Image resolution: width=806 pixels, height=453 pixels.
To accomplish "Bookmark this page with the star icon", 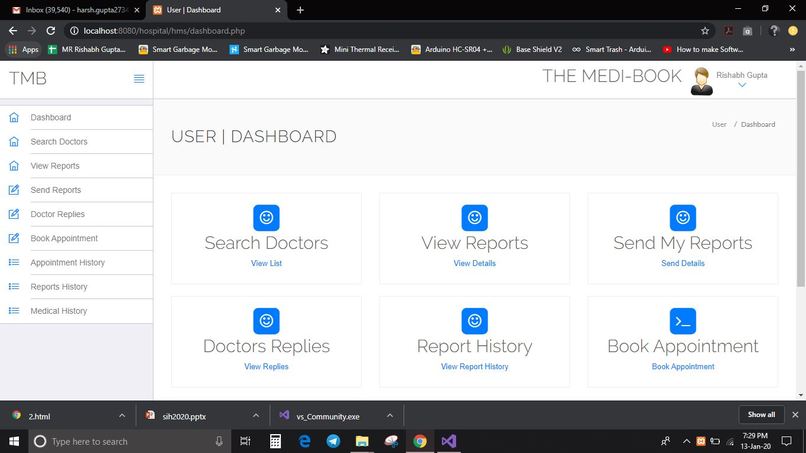I will [705, 31].
